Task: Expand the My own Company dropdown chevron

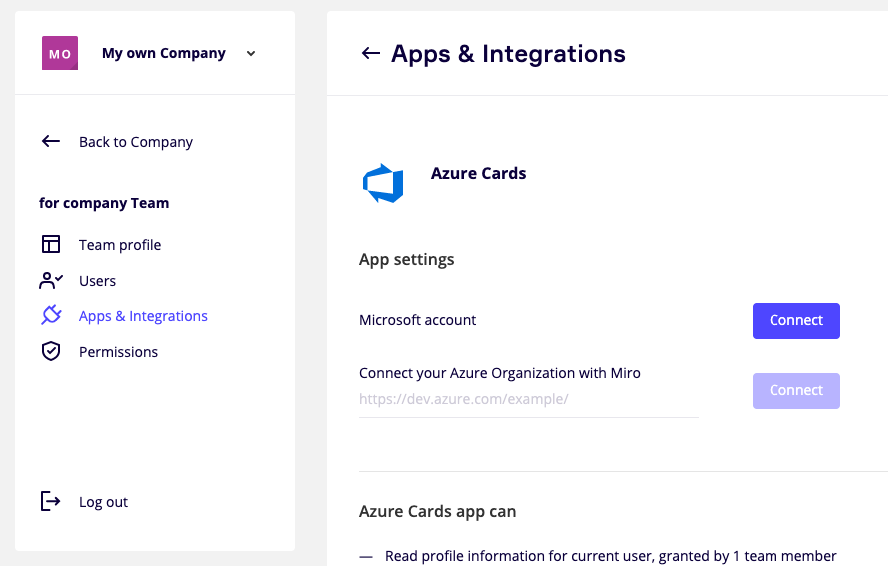Action: [251, 54]
